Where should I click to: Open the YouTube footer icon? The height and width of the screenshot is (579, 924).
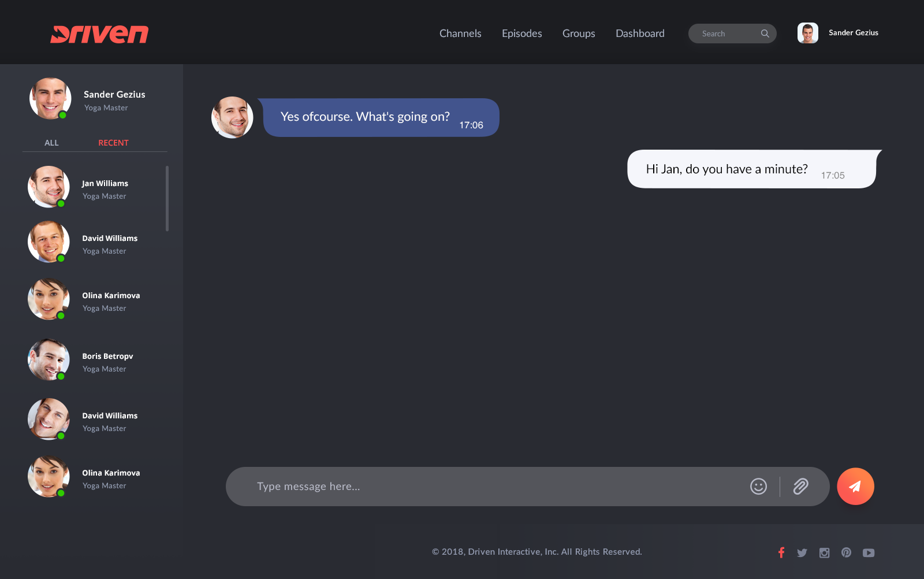(869, 553)
